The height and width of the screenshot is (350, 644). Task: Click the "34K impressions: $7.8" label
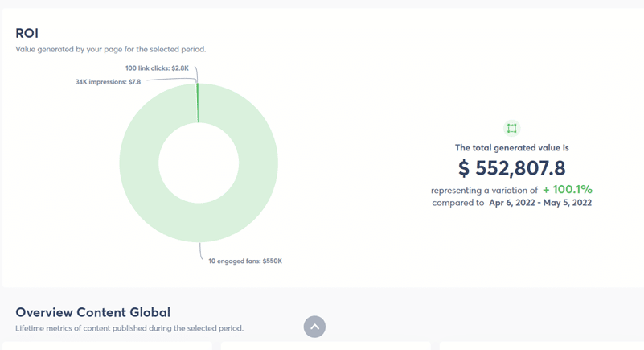tap(109, 81)
